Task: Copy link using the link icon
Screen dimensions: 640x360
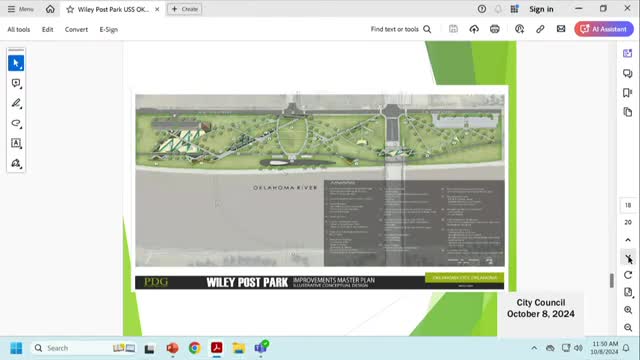Action: tap(540, 29)
